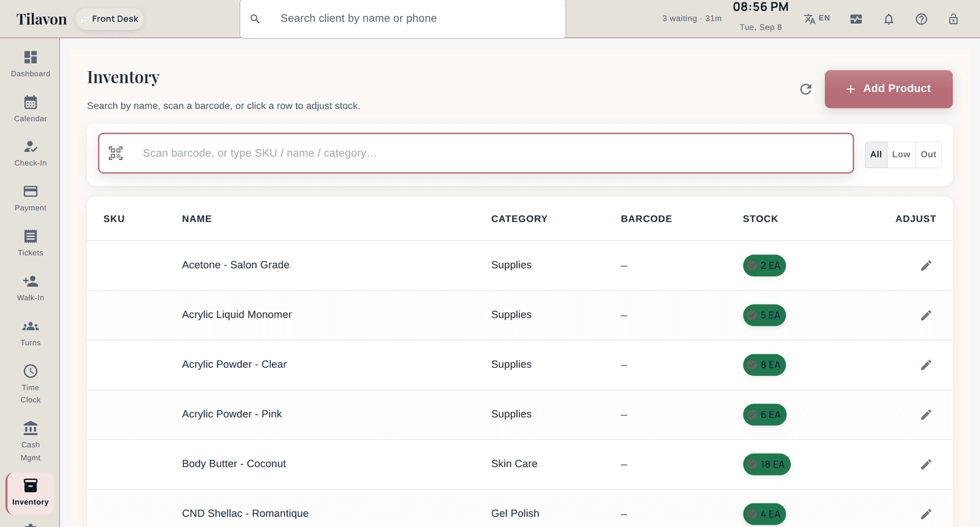Viewport: 980px width, 527px height.
Task: Refresh the inventory list
Action: click(806, 89)
